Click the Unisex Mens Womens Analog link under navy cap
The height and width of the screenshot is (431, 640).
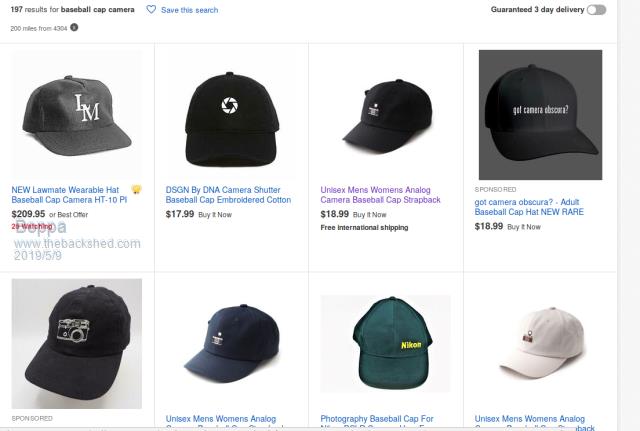tap(221, 419)
